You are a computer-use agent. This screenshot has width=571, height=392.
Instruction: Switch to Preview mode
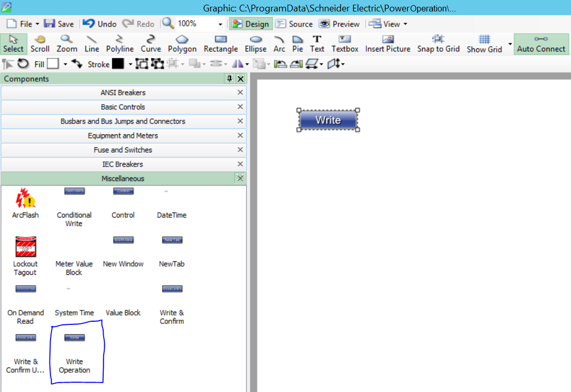tap(340, 24)
